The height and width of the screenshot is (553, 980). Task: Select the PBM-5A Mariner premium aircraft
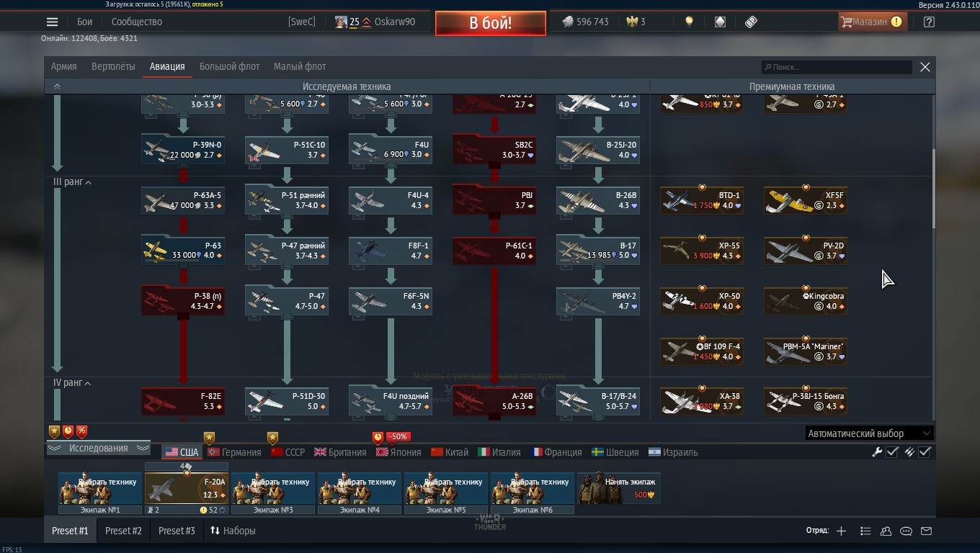click(806, 351)
